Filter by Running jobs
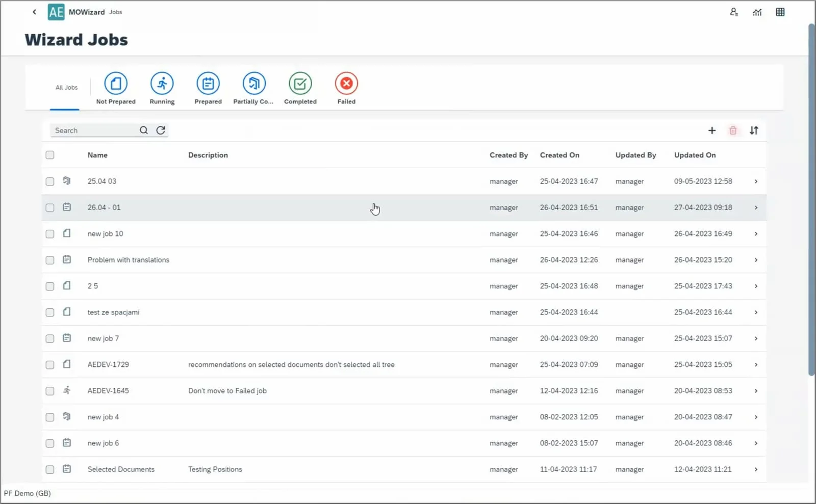Image resolution: width=816 pixels, height=504 pixels. click(162, 88)
